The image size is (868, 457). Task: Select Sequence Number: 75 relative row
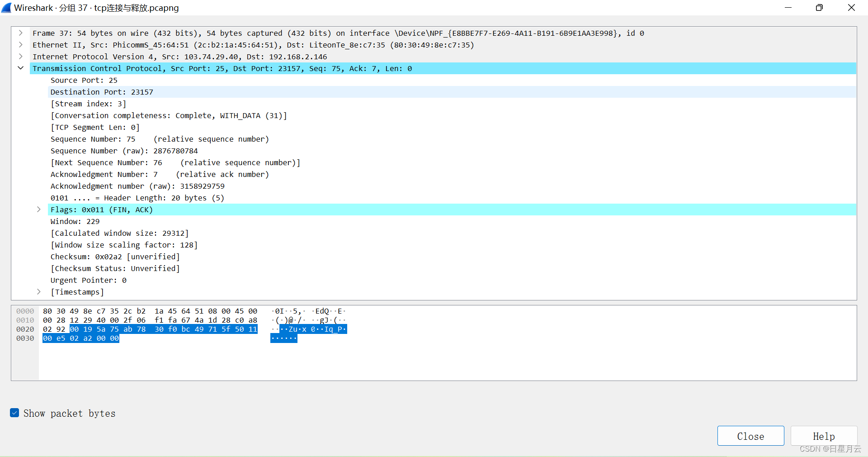452,139
